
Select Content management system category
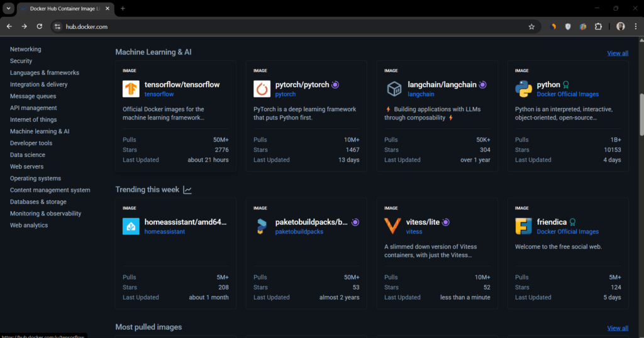coord(50,190)
